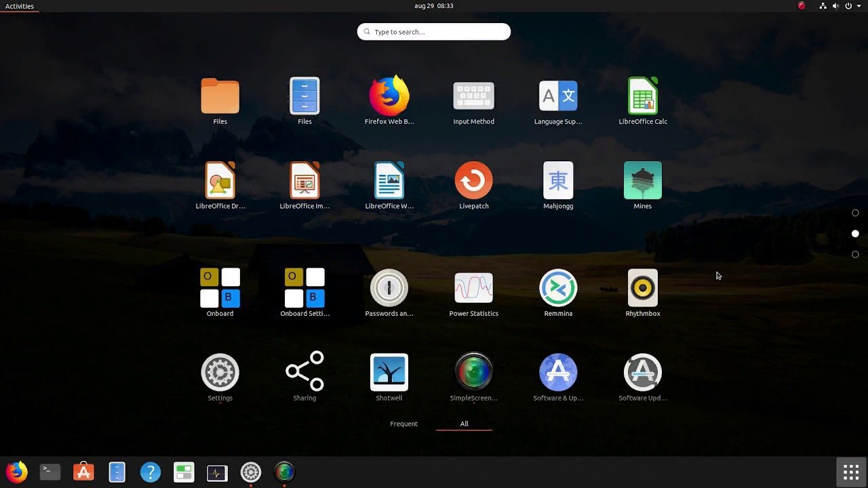Open Power Statistics
868x488 pixels.
473,289
